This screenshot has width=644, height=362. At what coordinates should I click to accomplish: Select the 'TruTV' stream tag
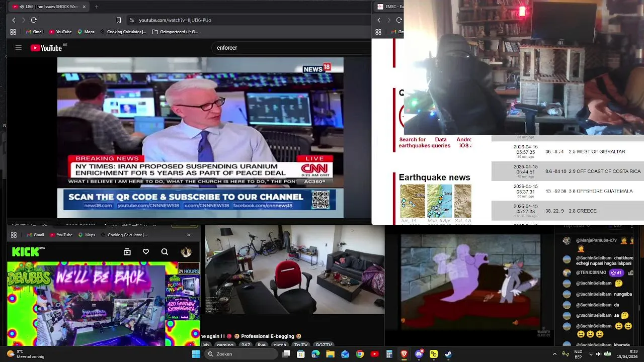point(300,345)
